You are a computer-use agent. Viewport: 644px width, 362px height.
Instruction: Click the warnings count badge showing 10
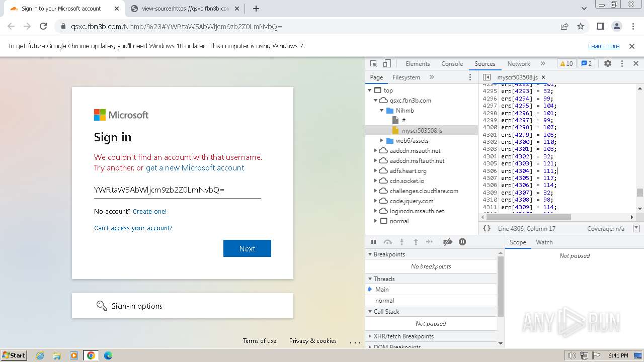pos(566,64)
